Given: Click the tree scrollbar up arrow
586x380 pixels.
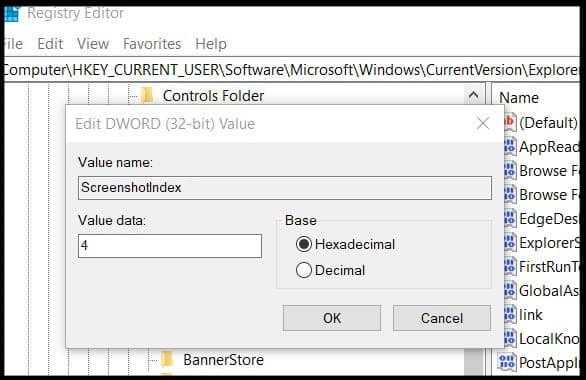Looking at the screenshot, I should [x=473, y=95].
